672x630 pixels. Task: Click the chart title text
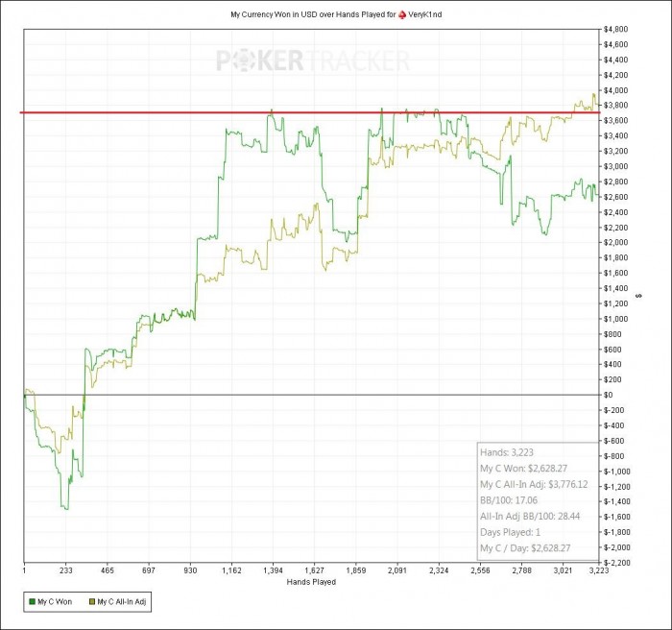336,14
